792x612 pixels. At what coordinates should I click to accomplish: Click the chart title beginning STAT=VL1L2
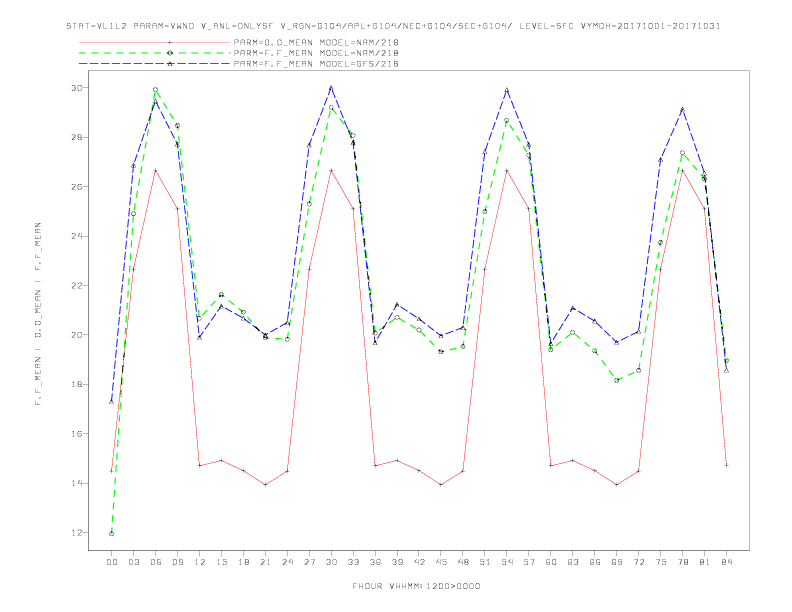[x=393, y=26]
